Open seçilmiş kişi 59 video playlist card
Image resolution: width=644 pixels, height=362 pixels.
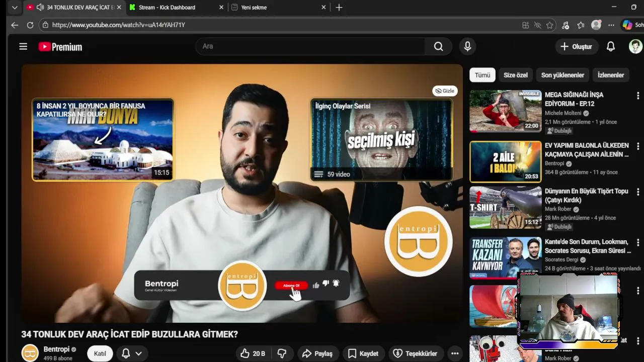[382, 140]
